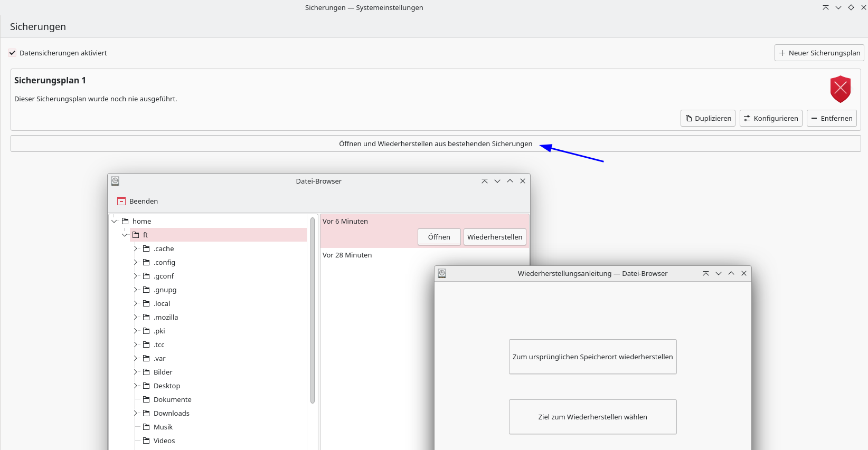Remove plan with the Entfernen button

point(831,118)
